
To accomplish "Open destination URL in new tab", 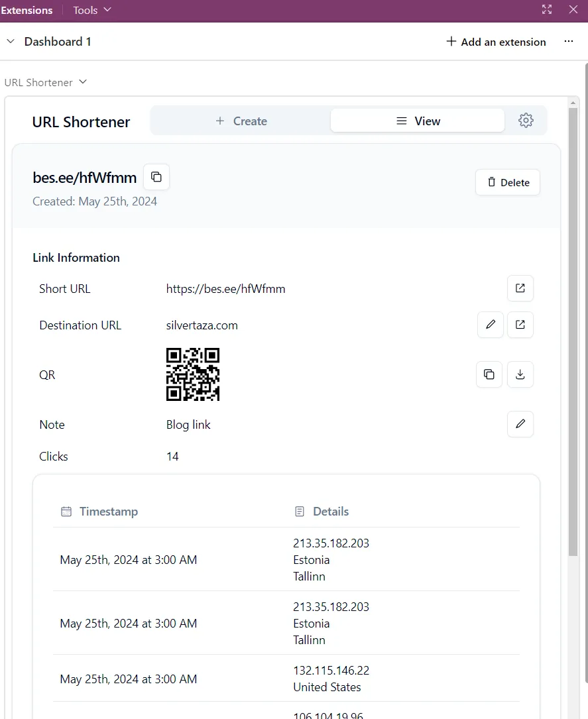I will 520,325.
